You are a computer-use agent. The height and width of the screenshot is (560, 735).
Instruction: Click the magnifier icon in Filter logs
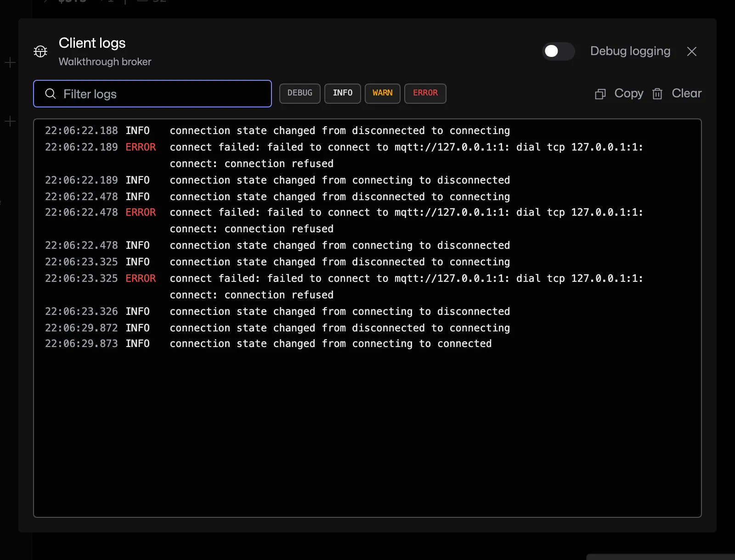point(51,94)
